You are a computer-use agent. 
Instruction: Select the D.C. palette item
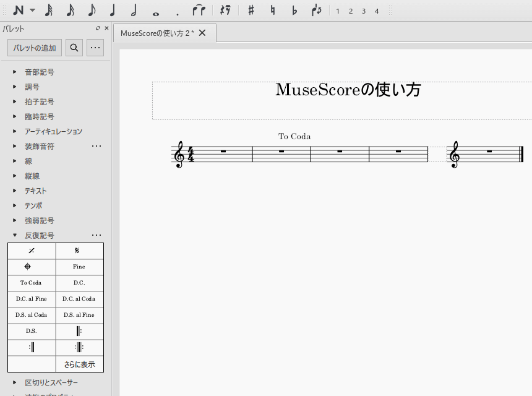[79, 283]
